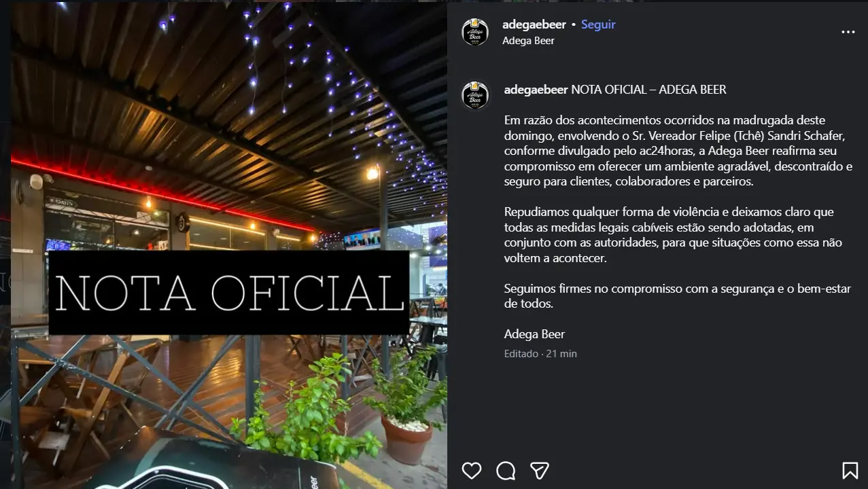Click the Repudiamos qualquer forma de violência paragraph

(673, 235)
